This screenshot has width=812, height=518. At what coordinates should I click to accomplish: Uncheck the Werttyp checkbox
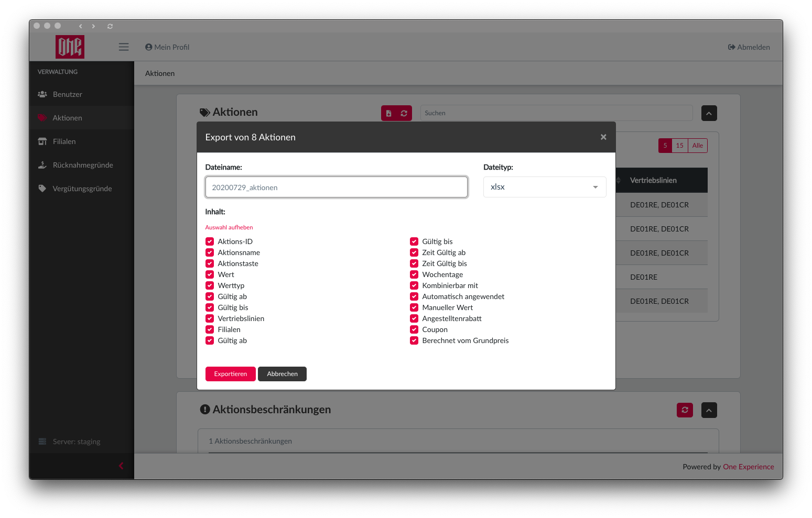tap(210, 285)
